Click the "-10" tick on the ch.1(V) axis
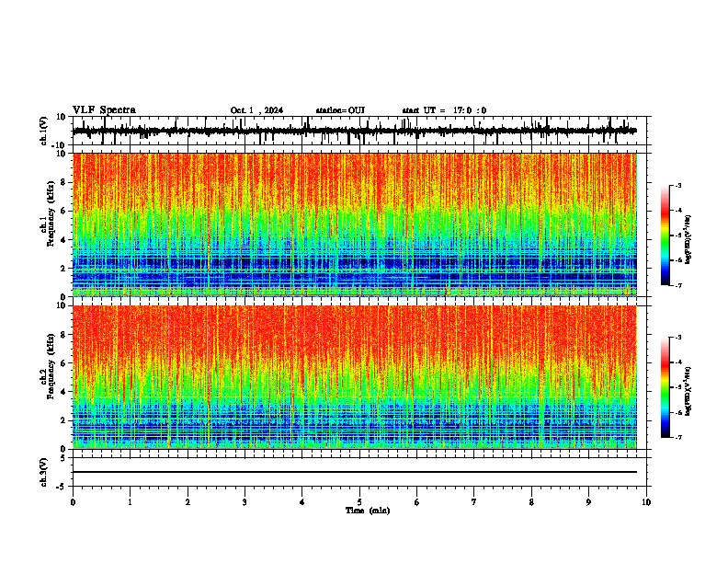728x563 pixels. [60, 145]
